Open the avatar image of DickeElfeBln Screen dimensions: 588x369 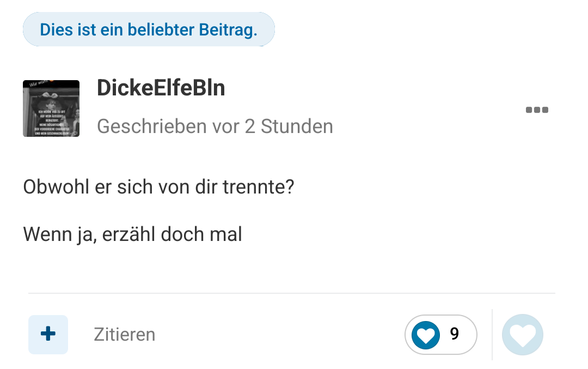pyautogui.click(x=51, y=108)
